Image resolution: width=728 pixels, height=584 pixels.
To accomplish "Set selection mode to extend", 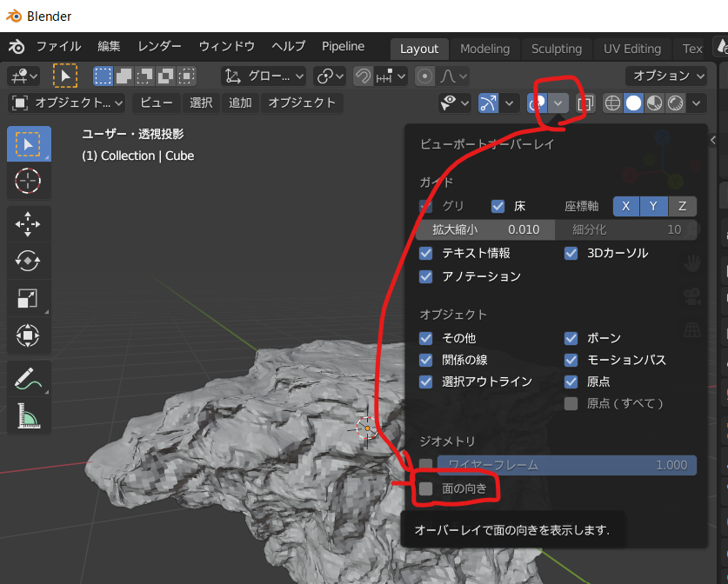I will [124, 76].
